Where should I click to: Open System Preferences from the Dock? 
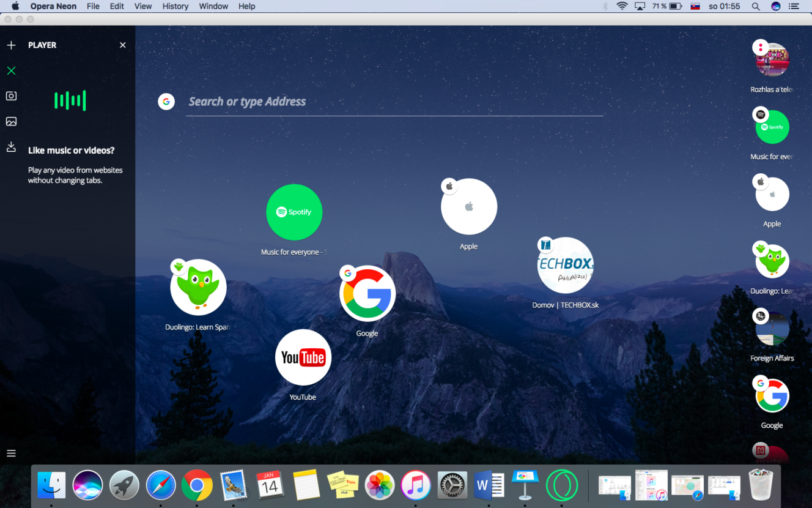(452, 485)
